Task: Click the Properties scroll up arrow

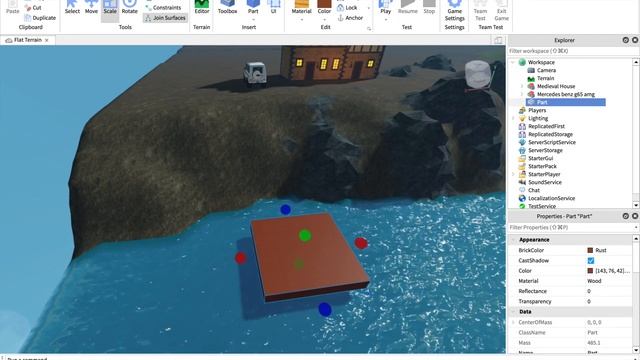Action: tap(636, 238)
